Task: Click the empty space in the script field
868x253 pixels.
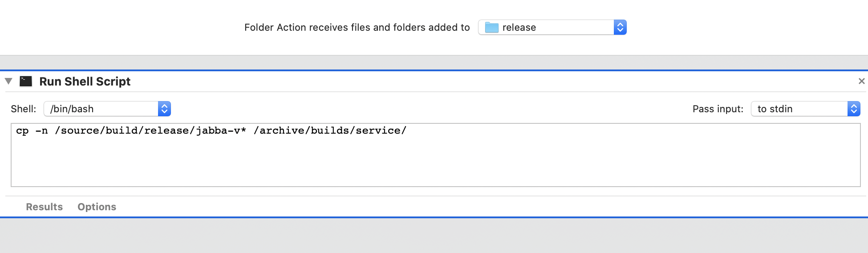Action: (x=435, y=163)
